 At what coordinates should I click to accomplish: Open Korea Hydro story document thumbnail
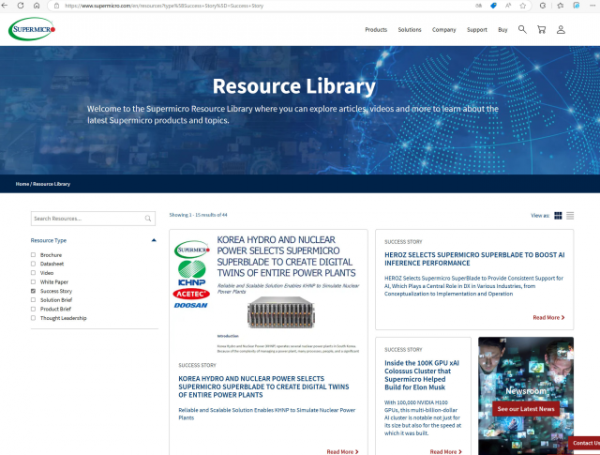pyautogui.click(x=268, y=294)
